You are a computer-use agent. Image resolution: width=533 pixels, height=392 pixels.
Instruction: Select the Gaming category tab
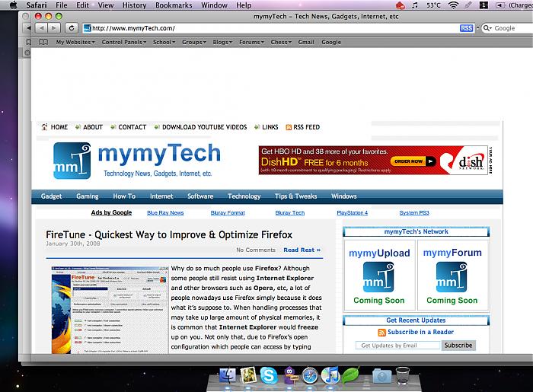click(88, 196)
